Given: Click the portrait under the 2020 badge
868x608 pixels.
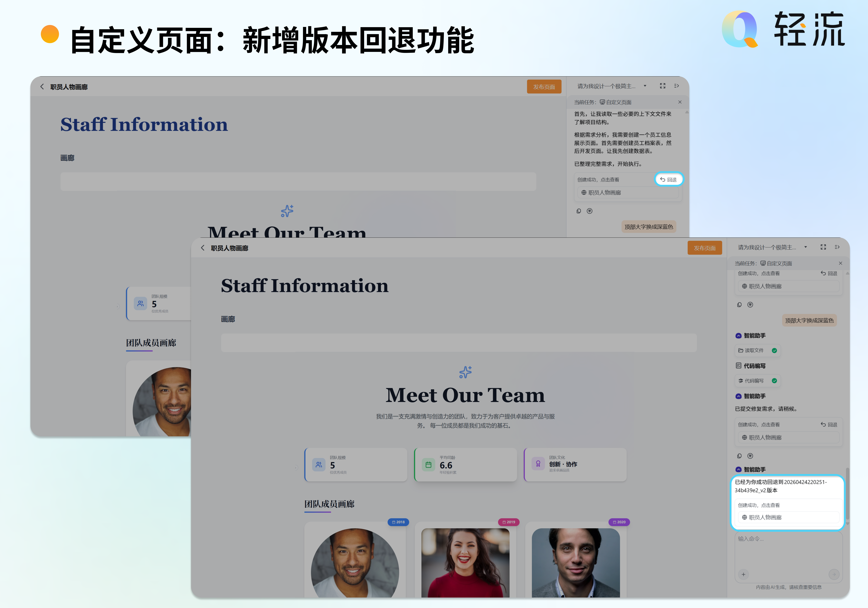Looking at the screenshot, I should [x=576, y=563].
